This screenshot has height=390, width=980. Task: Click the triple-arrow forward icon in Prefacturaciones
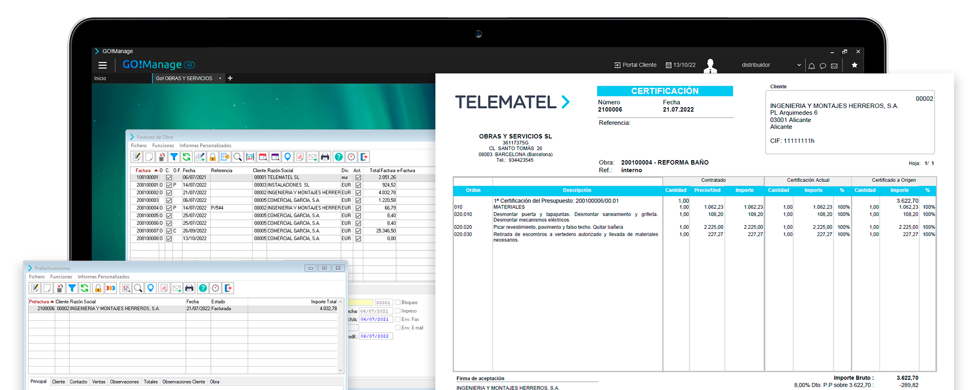pos(111,288)
